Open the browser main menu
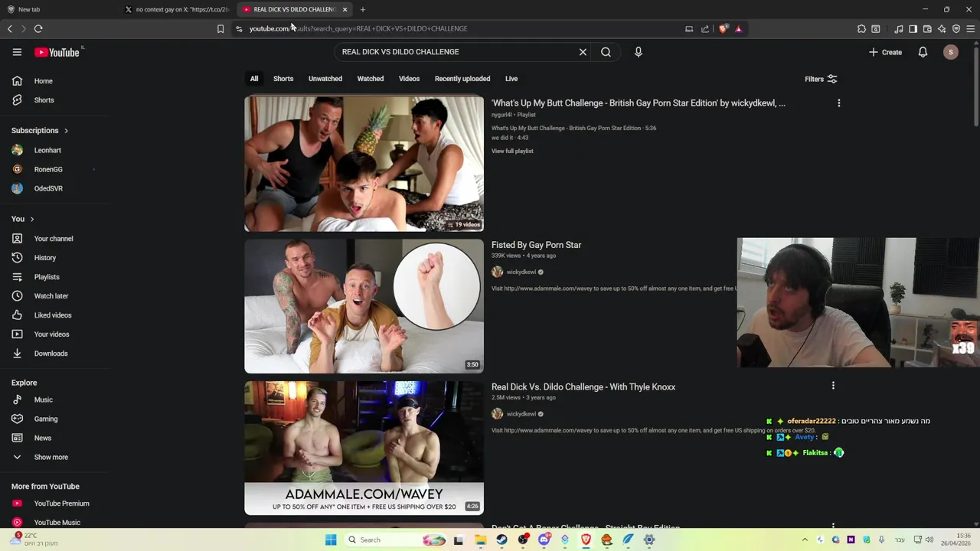The width and height of the screenshot is (980, 551). [x=971, y=28]
